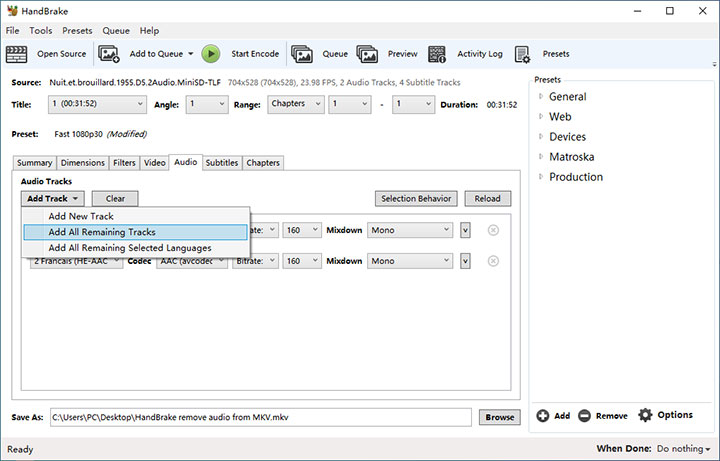Viewport: 720px width, 461px height.
Task: Open the When Done dropdown
Action: pyautogui.click(x=684, y=449)
